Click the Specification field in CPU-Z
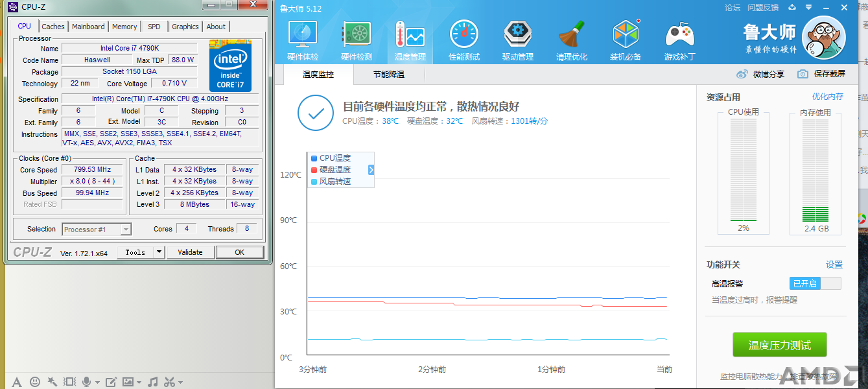The width and height of the screenshot is (868, 389). pos(159,99)
